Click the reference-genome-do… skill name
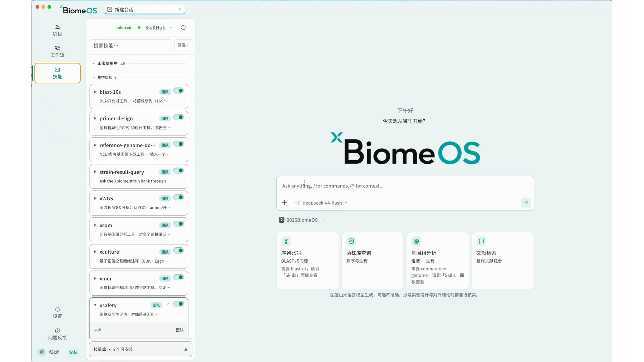 [x=127, y=145]
